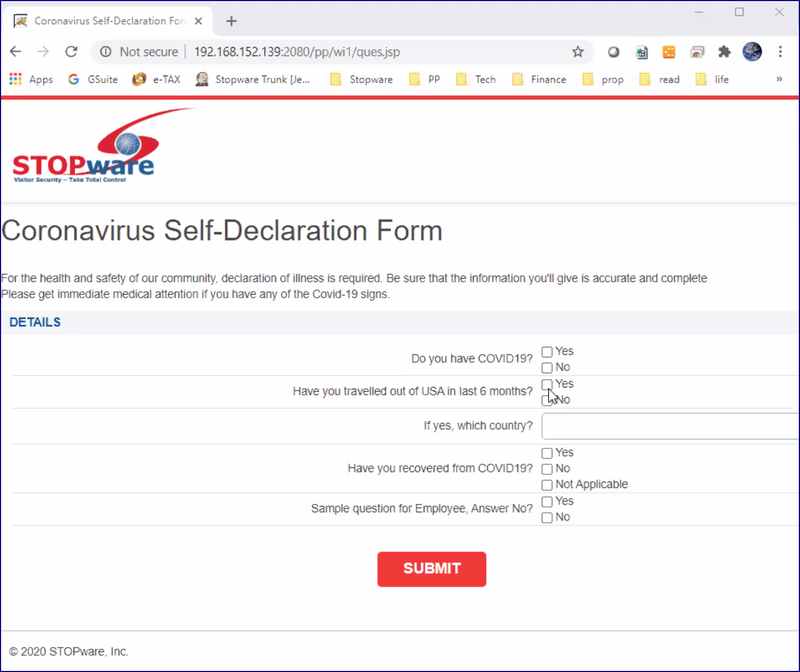Expand the hidden bookmarks overflow chevron

click(x=779, y=79)
